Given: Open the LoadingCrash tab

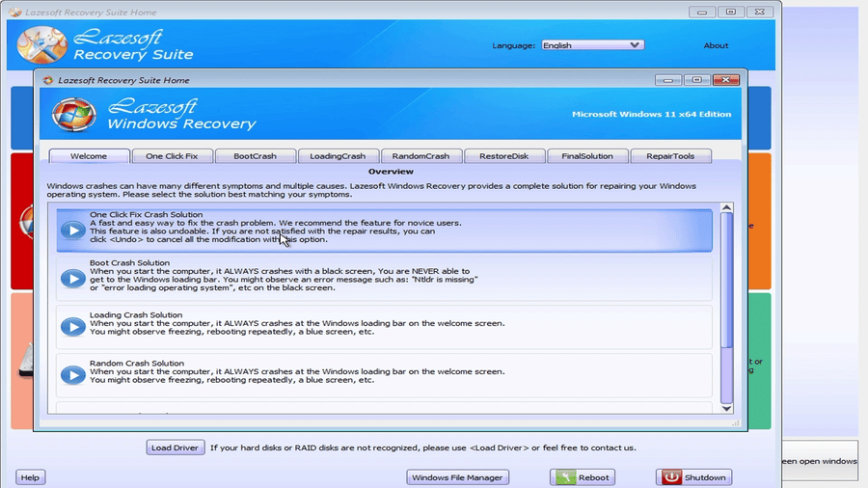Looking at the screenshot, I should click(338, 156).
